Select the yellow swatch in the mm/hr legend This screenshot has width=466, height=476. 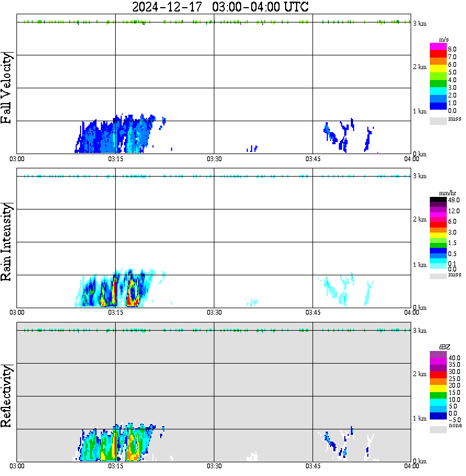pos(438,235)
